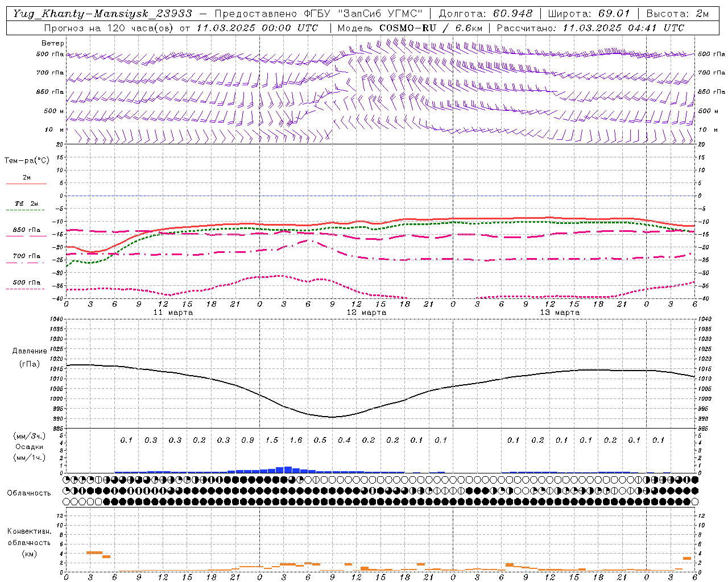The height and width of the screenshot is (582, 728).
Task: Click the Ветер panel label
Action: coord(53,43)
